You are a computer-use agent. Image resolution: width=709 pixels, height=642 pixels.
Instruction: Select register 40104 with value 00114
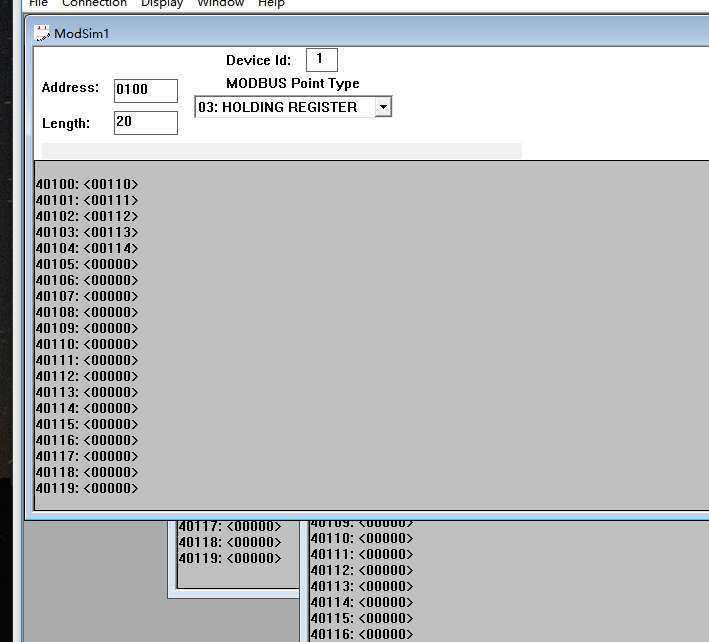point(87,248)
